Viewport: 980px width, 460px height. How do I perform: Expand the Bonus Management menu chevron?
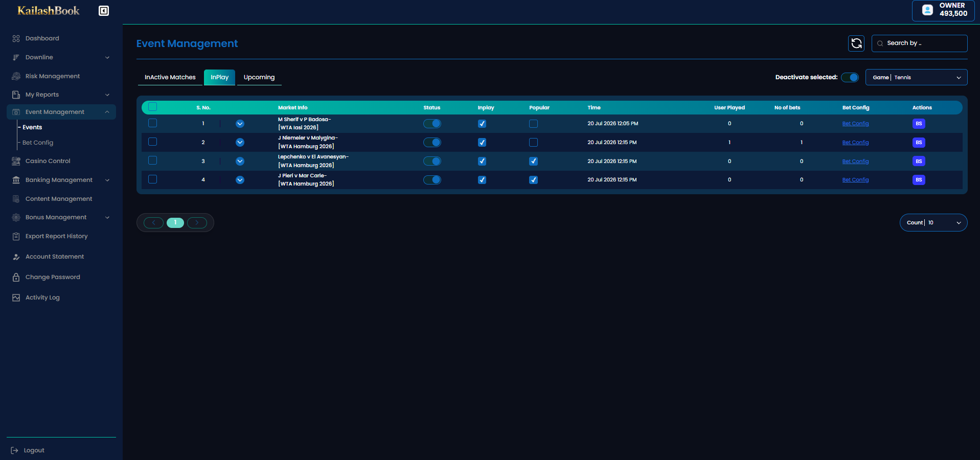point(107,217)
